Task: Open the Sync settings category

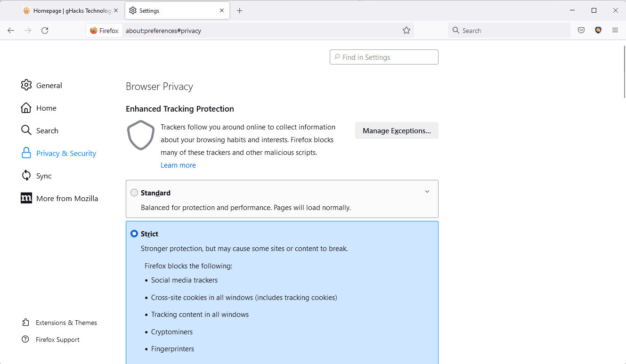Action: click(x=44, y=176)
